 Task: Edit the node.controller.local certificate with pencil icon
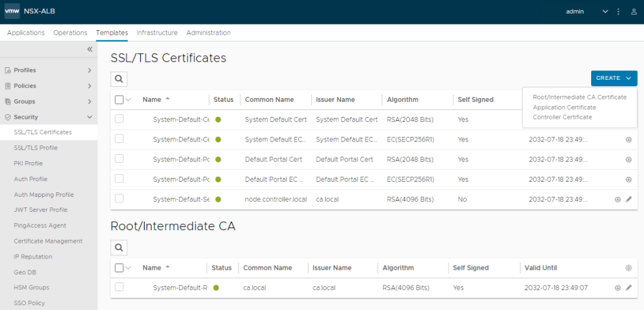(x=629, y=199)
